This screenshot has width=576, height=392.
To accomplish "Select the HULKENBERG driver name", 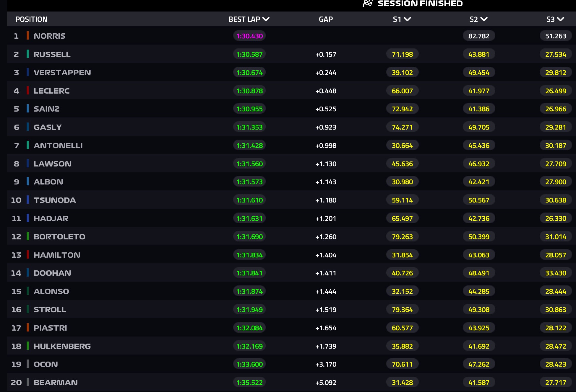I will [62, 346].
